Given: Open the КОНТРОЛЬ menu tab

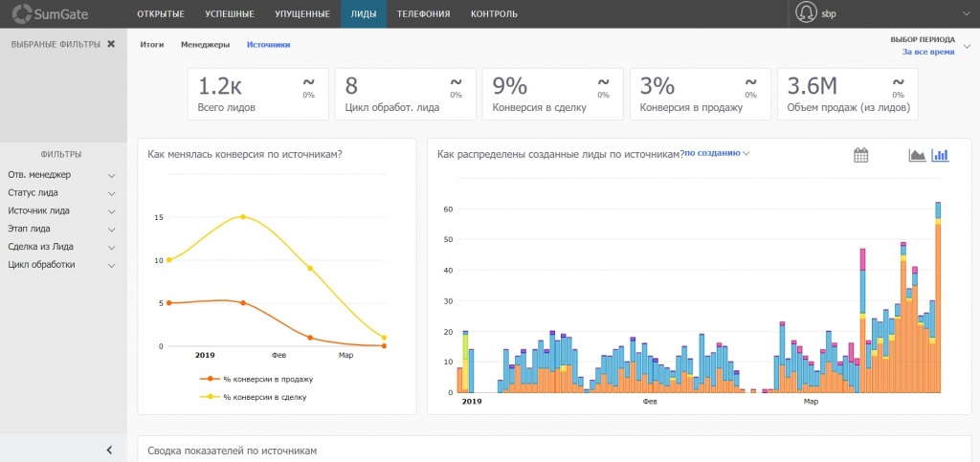Looking at the screenshot, I should (x=494, y=13).
